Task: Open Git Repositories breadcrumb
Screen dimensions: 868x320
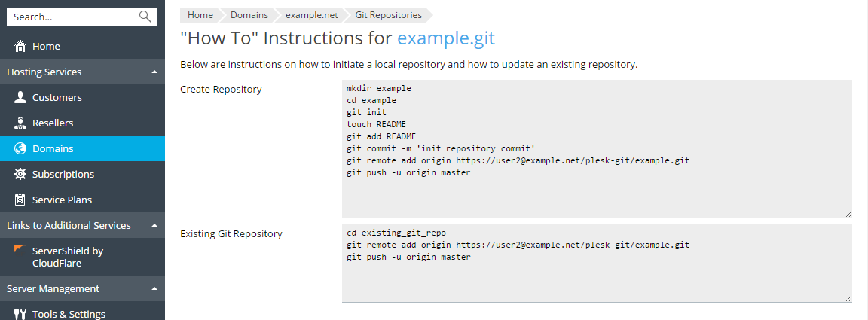Action: (x=388, y=14)
